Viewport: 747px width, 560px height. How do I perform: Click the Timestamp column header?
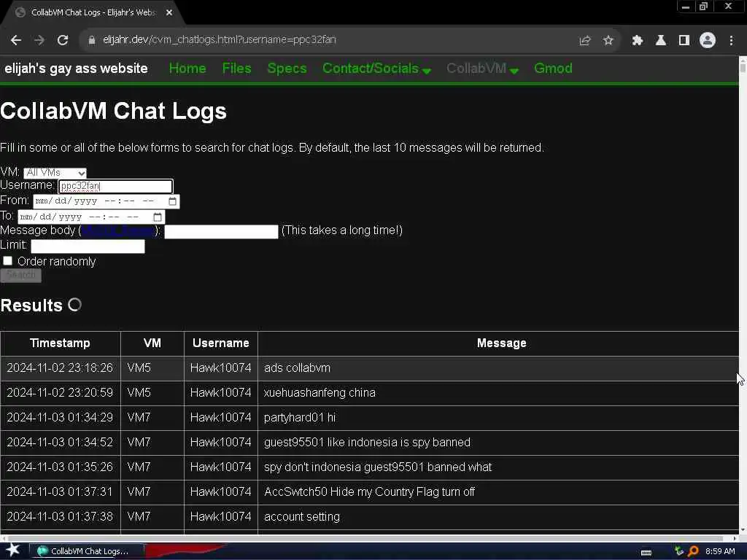(60, 343)
